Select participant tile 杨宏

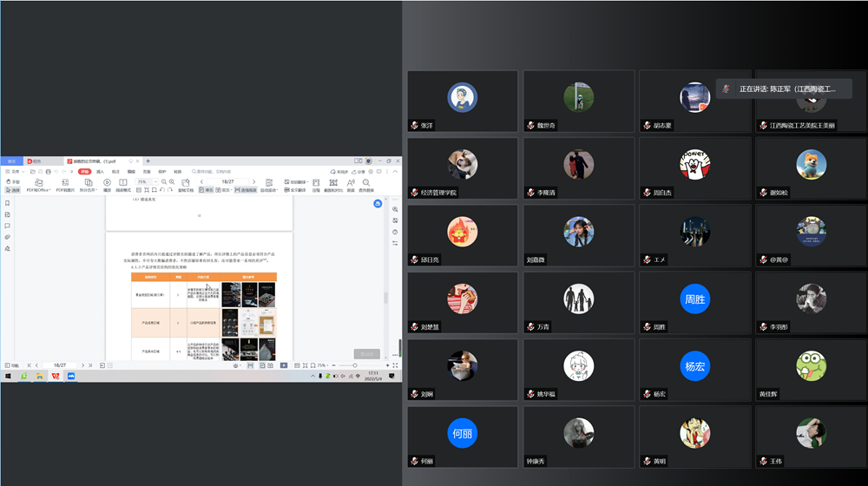pyautogui.click(x=694, y=370)
